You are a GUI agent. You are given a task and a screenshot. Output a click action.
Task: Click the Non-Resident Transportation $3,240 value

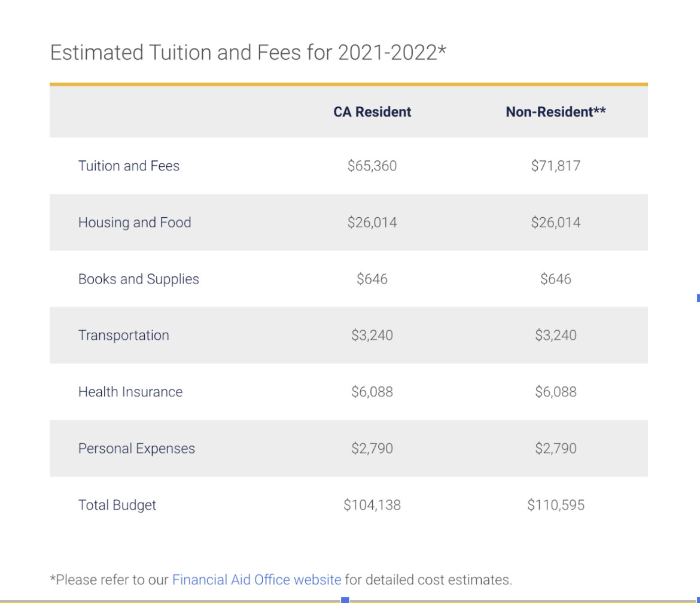pos(556,335)
